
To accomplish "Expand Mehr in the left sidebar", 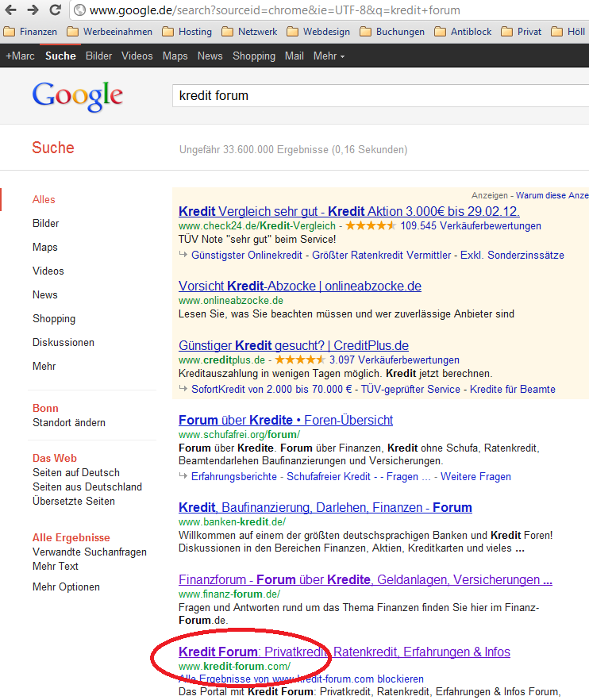I will point(44,366).
